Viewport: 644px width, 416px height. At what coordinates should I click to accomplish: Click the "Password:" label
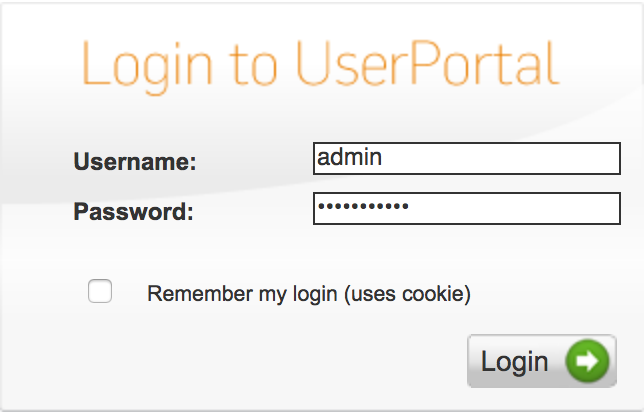(133, 211)
